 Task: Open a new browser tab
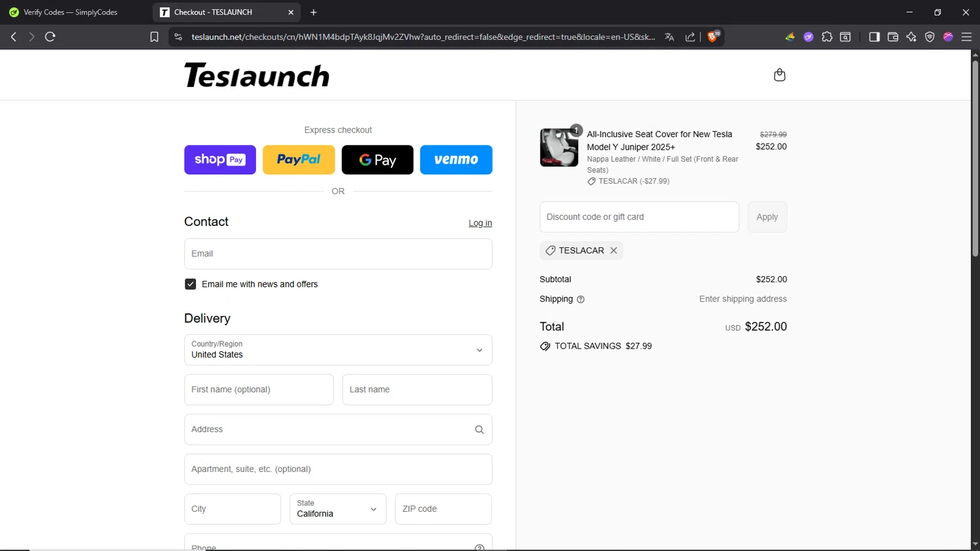coord(314,12)
